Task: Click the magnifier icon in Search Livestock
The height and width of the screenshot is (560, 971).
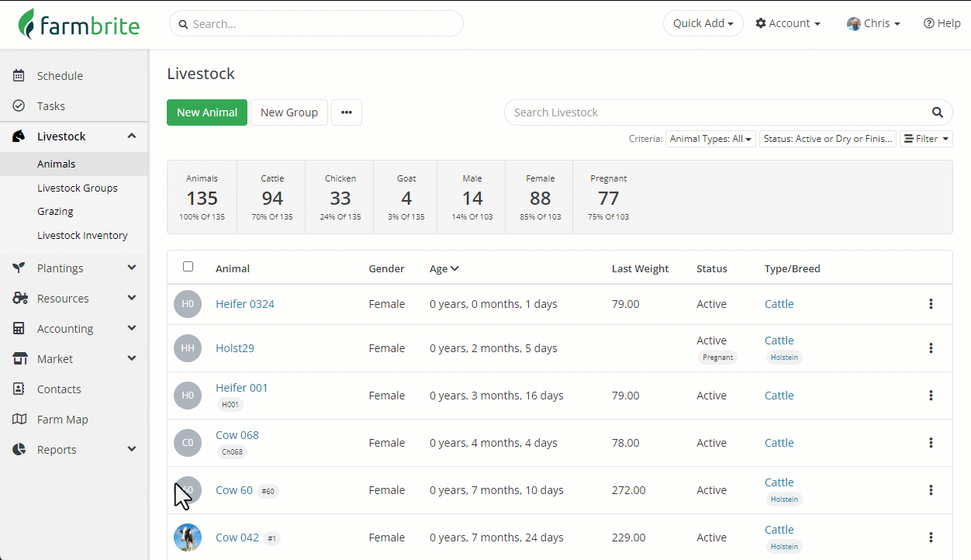Action: tap(937, 112)
